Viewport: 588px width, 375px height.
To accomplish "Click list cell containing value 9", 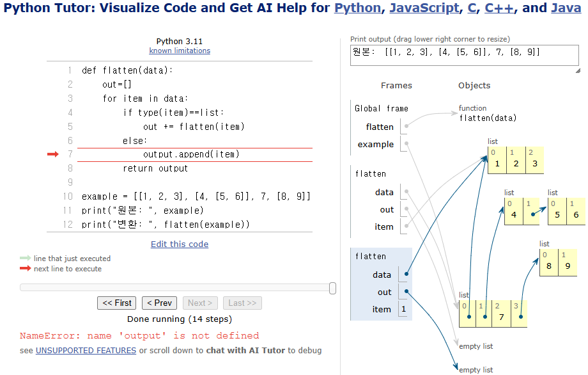I will pyautogui.click(x=568, y=263).
